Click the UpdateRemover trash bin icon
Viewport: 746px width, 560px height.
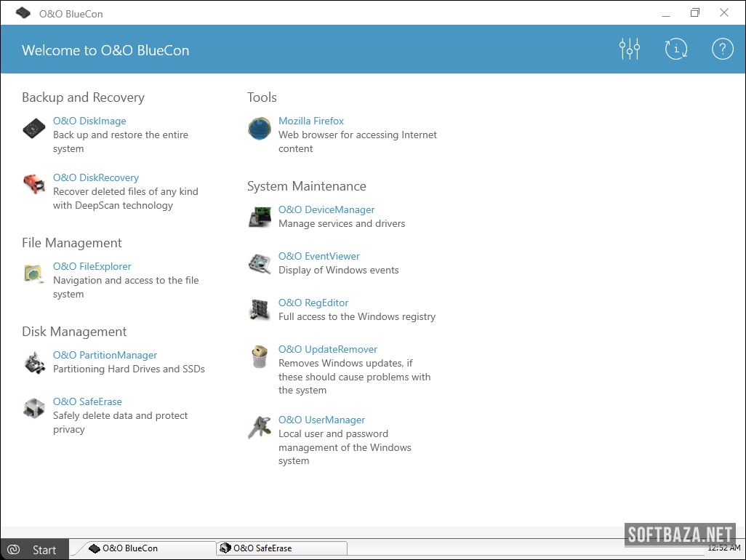coord(260,356)
